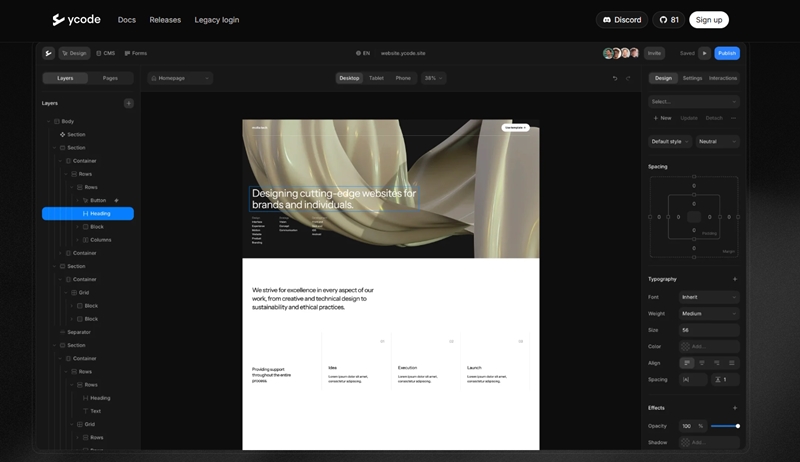
Task: Collapse the Body layer in tree
Action: [x=48, y=121]
